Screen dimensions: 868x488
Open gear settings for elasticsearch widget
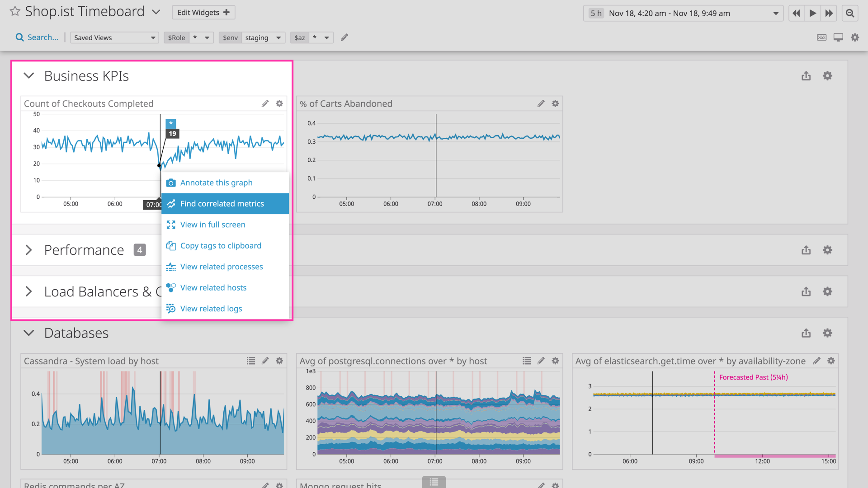pyautogui.click(x=831, y=361)
